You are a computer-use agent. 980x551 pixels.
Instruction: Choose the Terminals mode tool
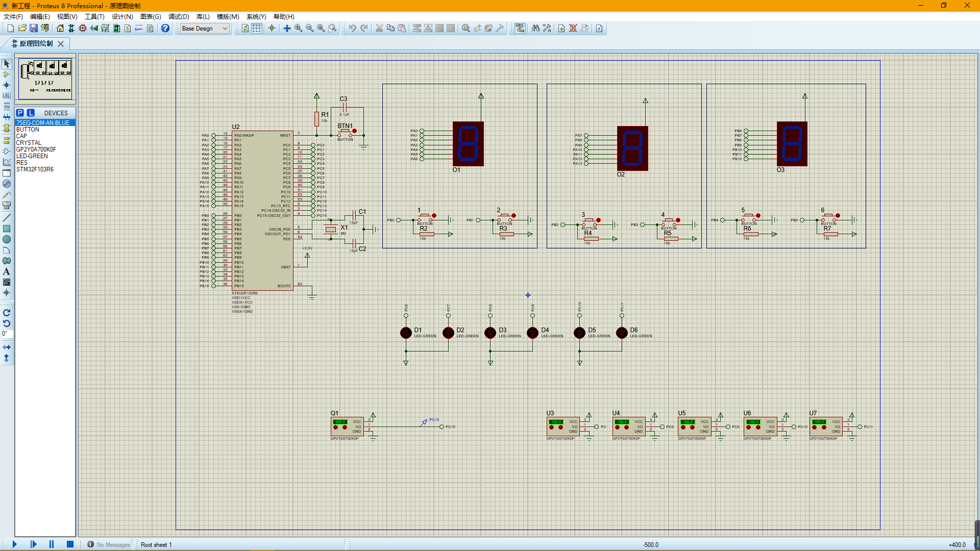7,140
